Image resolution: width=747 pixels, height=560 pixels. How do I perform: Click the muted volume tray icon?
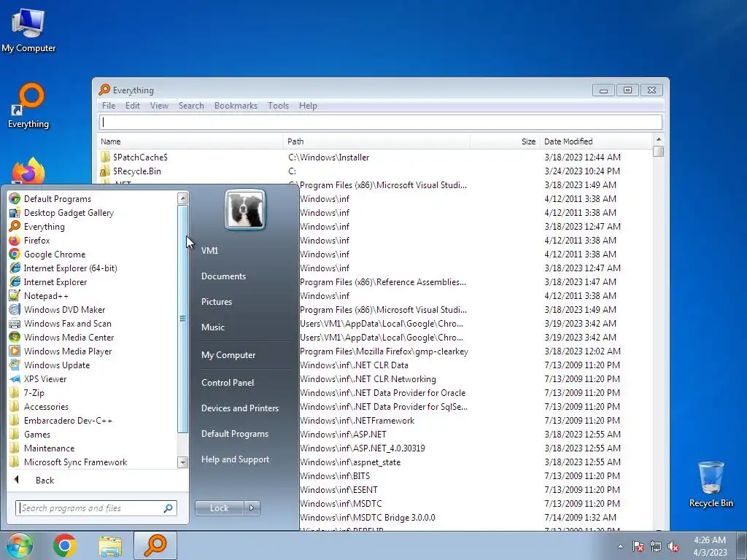pos(673,546)
